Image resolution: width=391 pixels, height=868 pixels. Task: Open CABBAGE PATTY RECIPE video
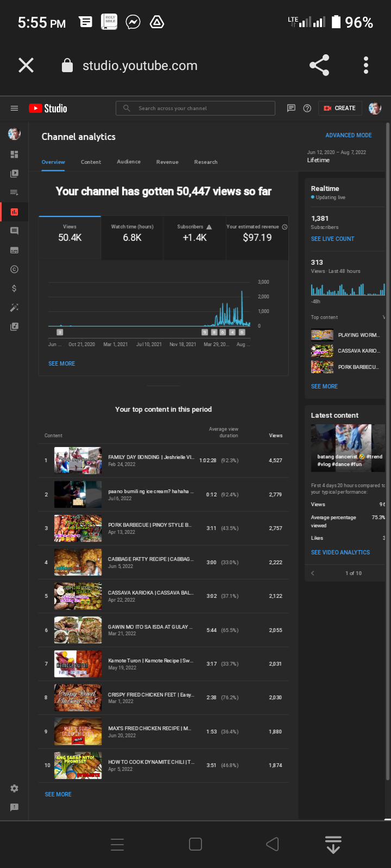click(x=163, y=562)
